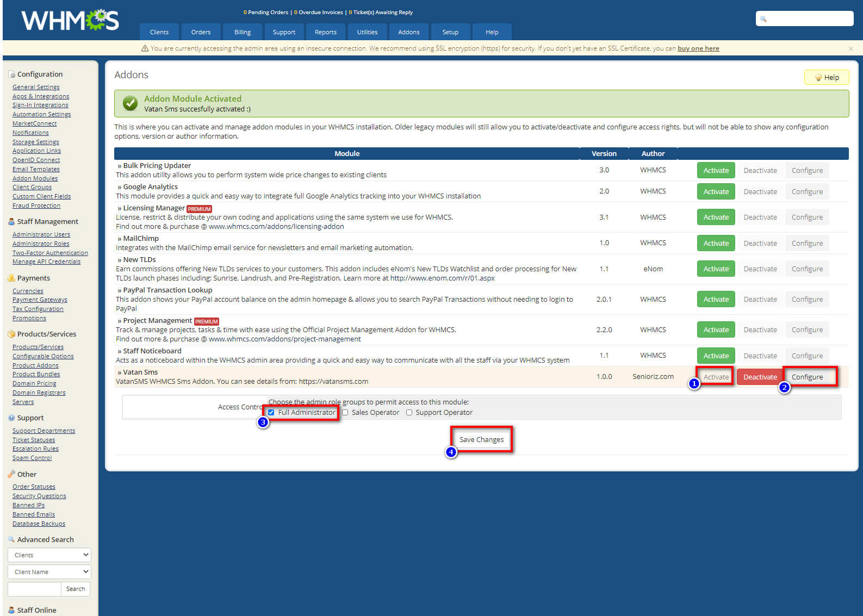Image resolution: width=863 pixels, height=616 pixels.
Task: Click the Staff Management section icon
Action: 11,222
